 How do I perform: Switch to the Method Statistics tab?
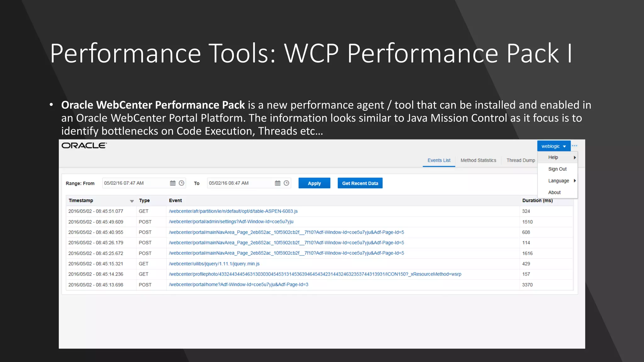click(478, 160)
